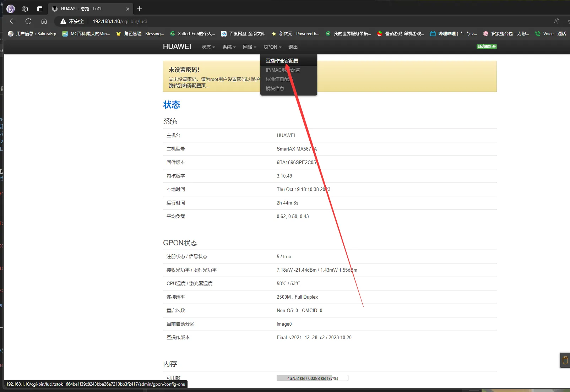The height and width of the screenshot is (392, 570).
Task: Click the browser profile avatar icon
Action: (11, 9)
